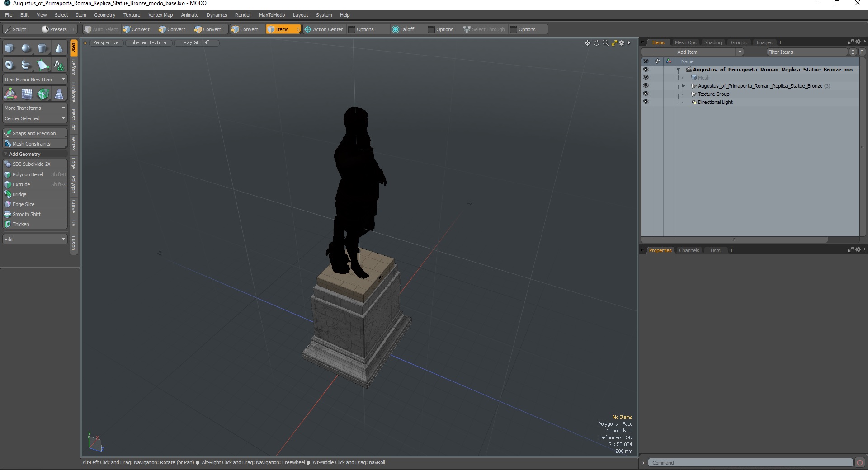Open Shaded Texture display mode menu

pos(148,42)
